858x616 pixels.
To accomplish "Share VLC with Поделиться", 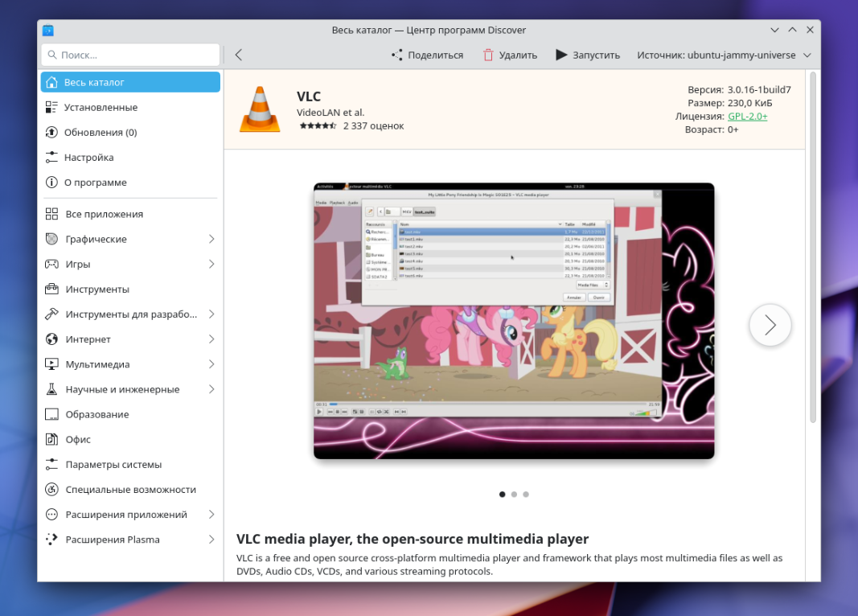I will click(427, 55).
